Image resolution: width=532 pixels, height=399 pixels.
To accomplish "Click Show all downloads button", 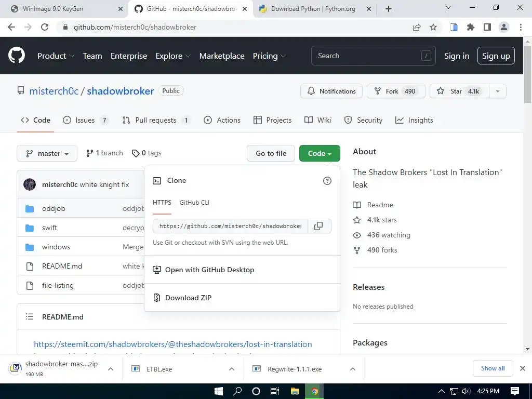I will pos(493,368).
